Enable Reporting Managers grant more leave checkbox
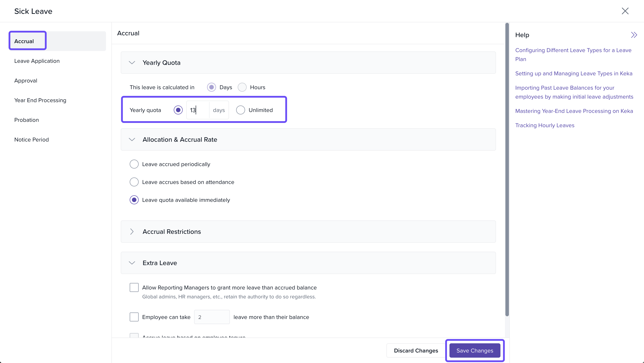The height and width of the screenshot is (363, 644). pos(134,287)
